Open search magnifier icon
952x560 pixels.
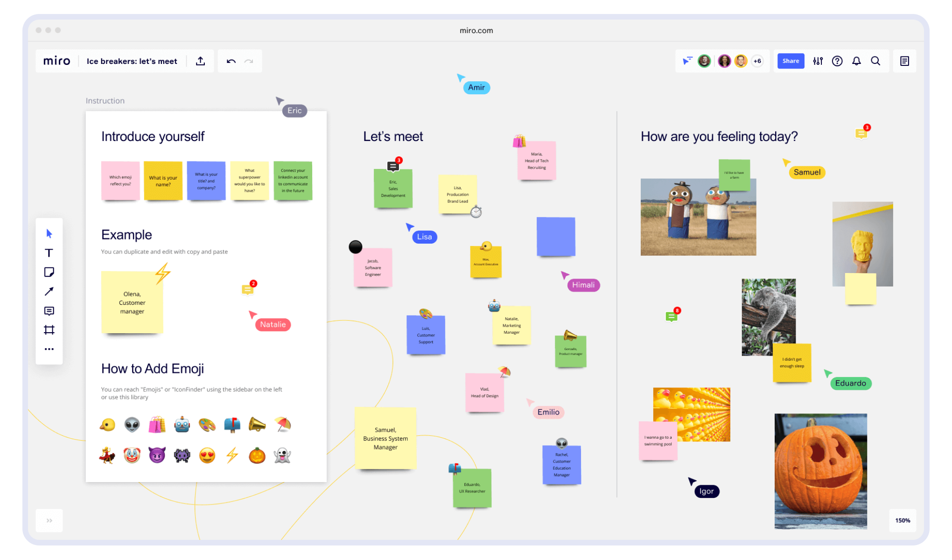click(875, 61)
